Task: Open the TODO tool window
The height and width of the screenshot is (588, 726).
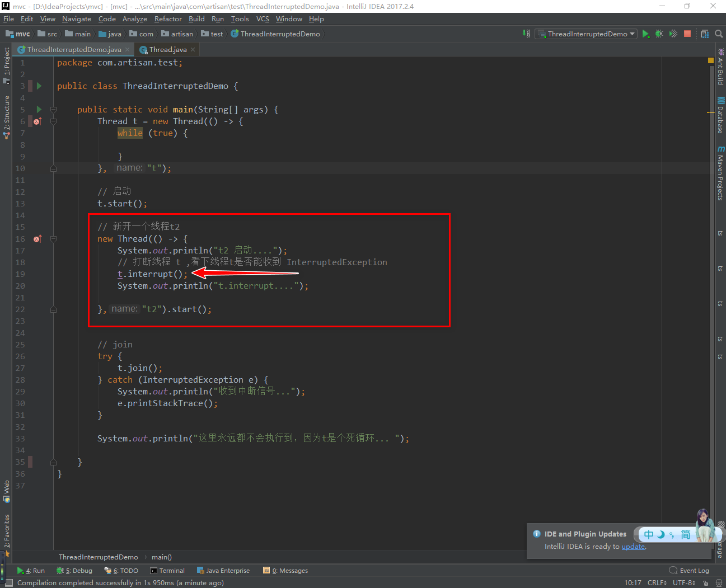Action: (x=121, y=571)
